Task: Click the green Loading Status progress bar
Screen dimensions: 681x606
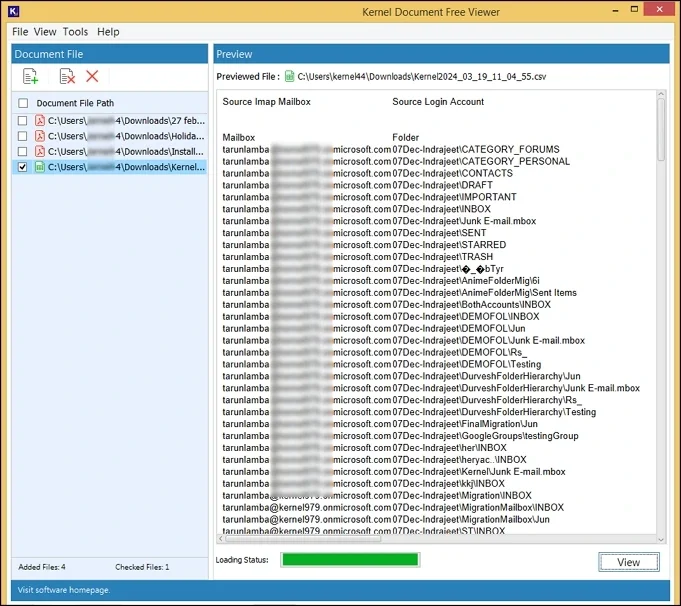Action: (350, 560)
